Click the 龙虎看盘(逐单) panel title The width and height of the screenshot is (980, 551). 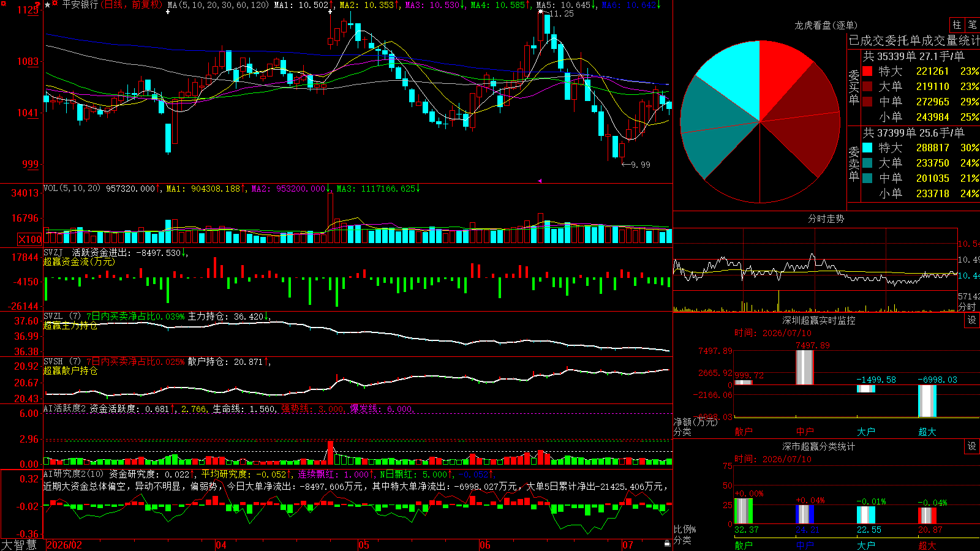coord(826,25)
